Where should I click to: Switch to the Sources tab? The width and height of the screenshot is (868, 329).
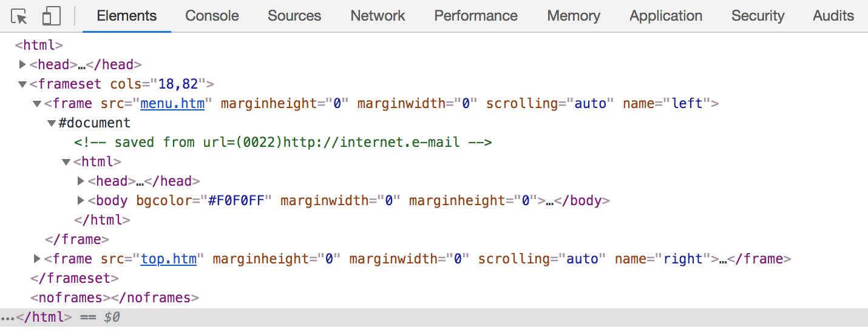[x=294, y=16]
